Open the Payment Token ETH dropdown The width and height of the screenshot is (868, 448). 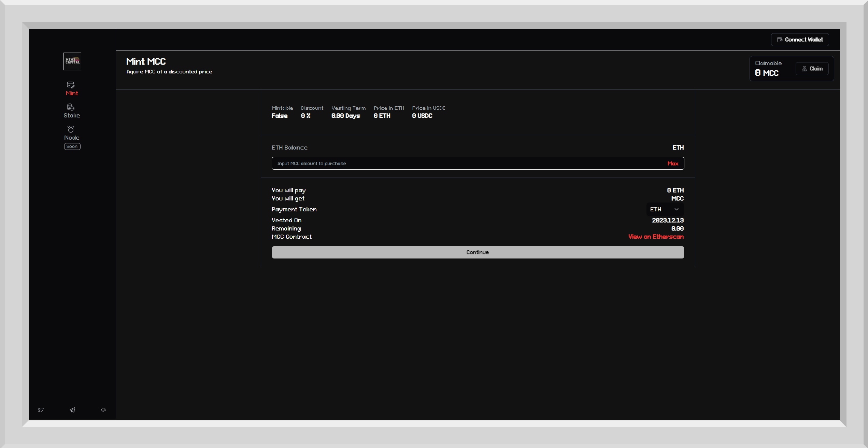[664, 209]
